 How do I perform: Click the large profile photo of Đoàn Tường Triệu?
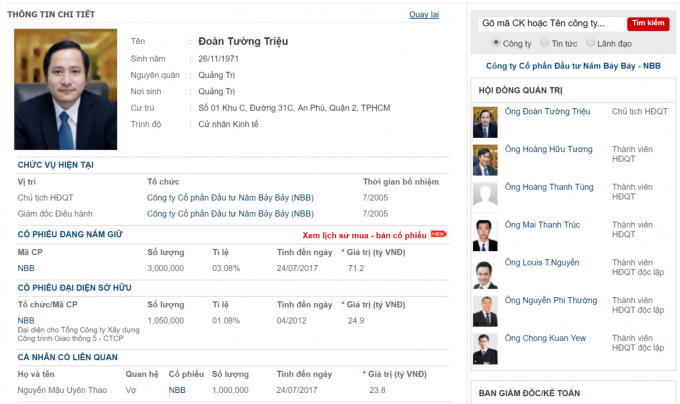(66, 88)
